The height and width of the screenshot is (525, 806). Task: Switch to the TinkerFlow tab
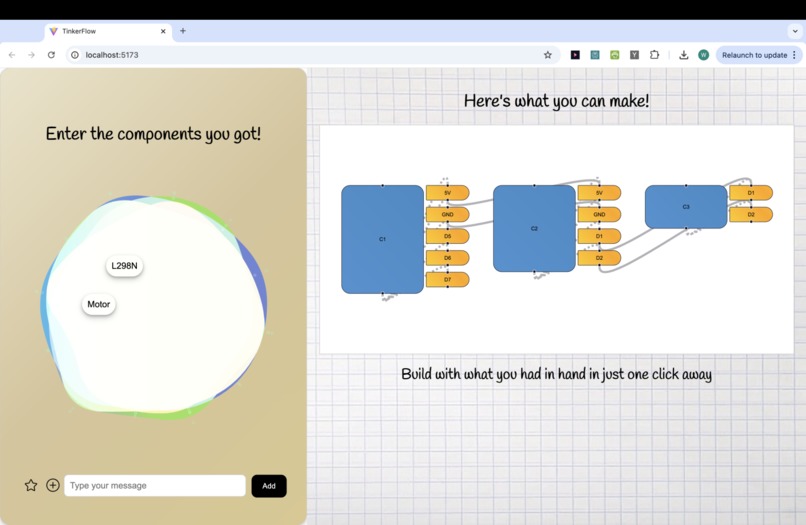108,31
